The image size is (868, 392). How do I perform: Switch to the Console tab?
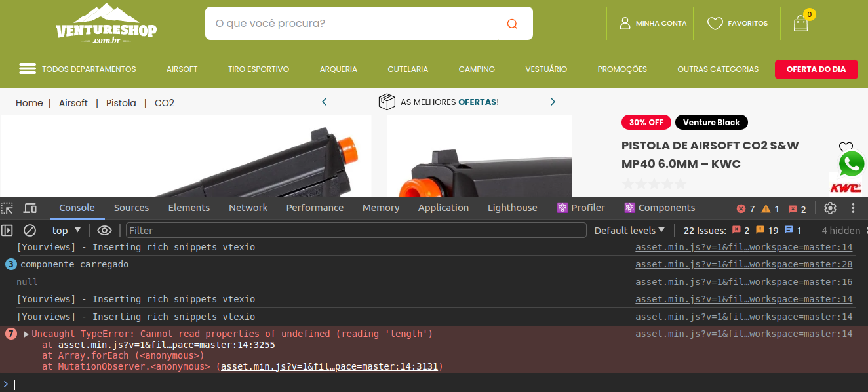(x=77, y=208)
